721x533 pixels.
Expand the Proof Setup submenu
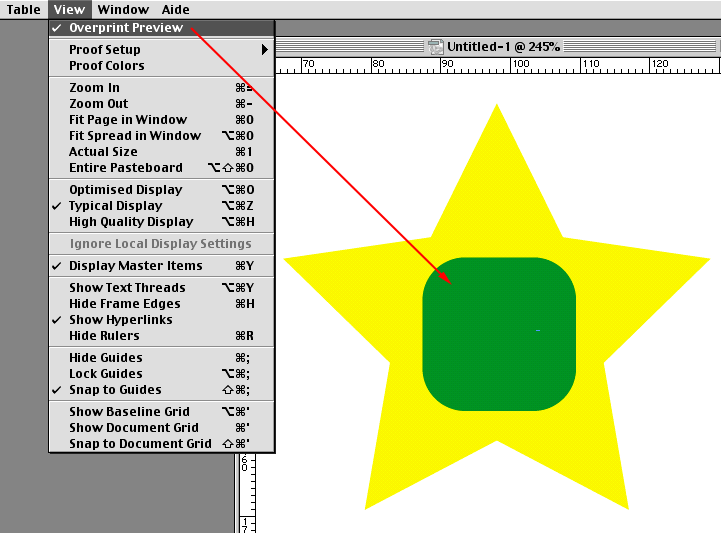pyautogui.click(x=162, y=49)
